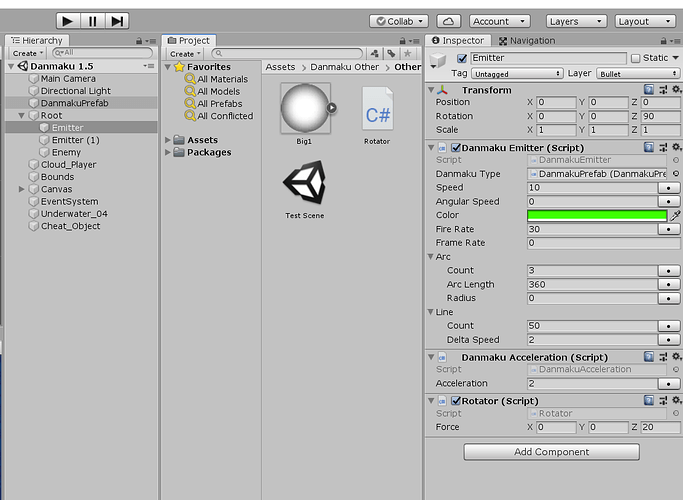Select the Test Scene asset
Viewport: 683px width, 500px height.
coord(304,182)
